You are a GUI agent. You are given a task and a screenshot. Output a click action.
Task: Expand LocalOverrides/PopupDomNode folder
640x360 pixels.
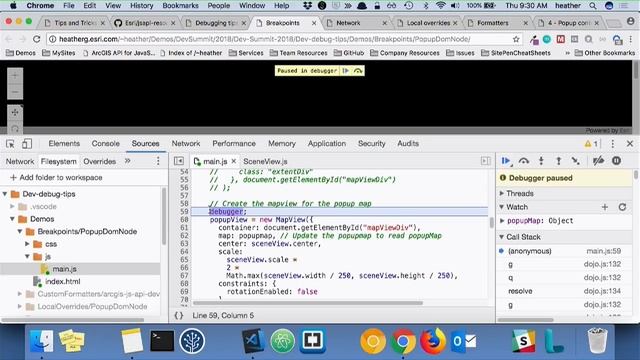[x=20, y=307]
